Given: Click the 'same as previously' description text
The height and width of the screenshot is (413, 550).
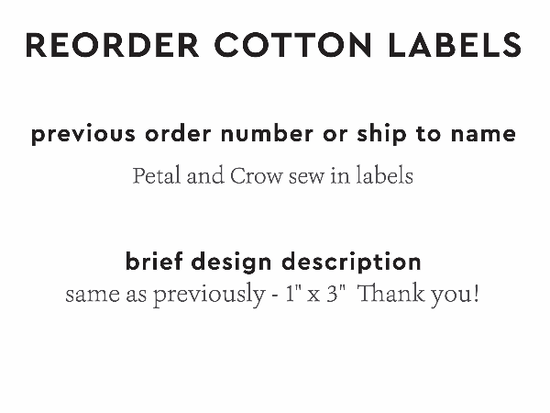Looking at the screenshot, I should point(165,294).
